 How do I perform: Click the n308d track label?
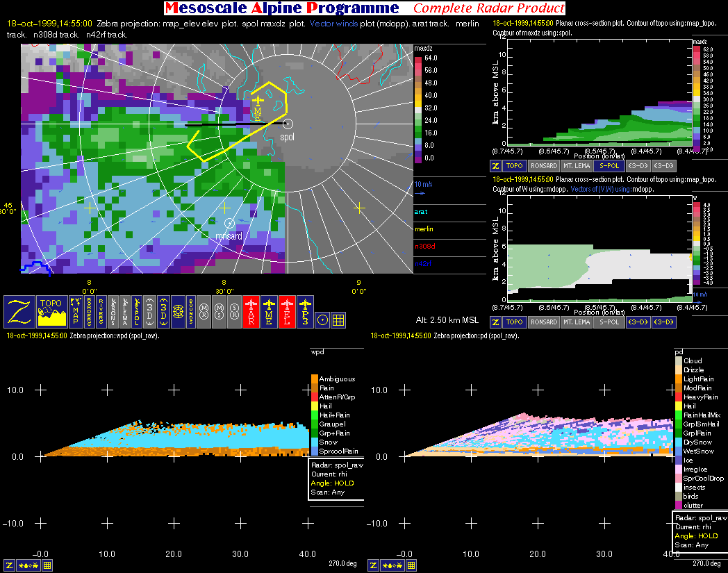(x=425, y=247)
